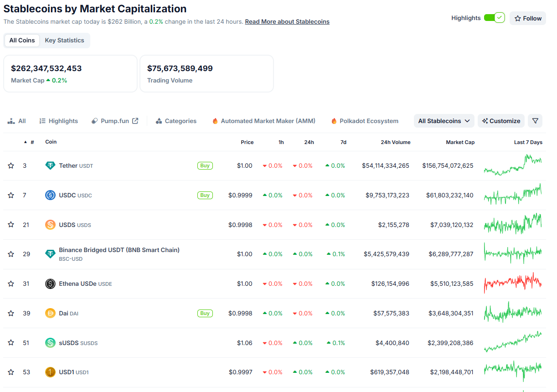Image resolution: width=557 pixels, height=392 pixels.
Task: Click the external link icon beside Pump.fun
Action: click(135, 121)
